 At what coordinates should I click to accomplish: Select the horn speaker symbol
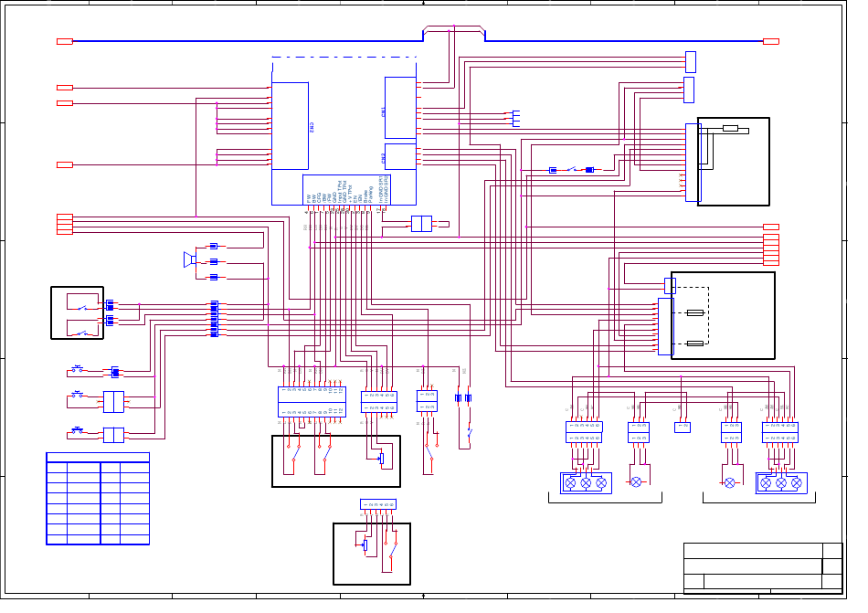(190, 259)
